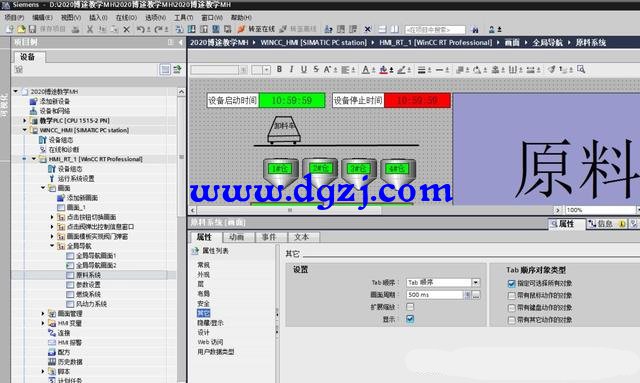Viewport: 640px width, 383px height.
Task: Click the Strikethrough S formatting icon
Action: pos(316,69)
